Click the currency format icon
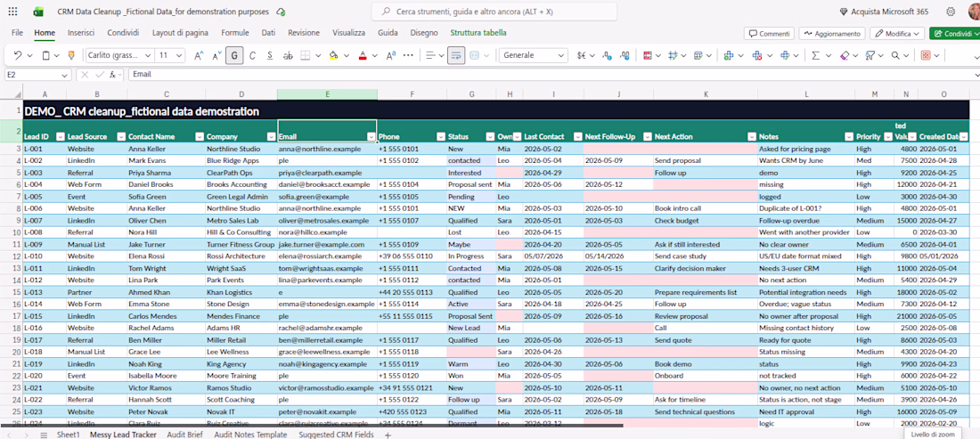980x439 pixels. [582, 55]
